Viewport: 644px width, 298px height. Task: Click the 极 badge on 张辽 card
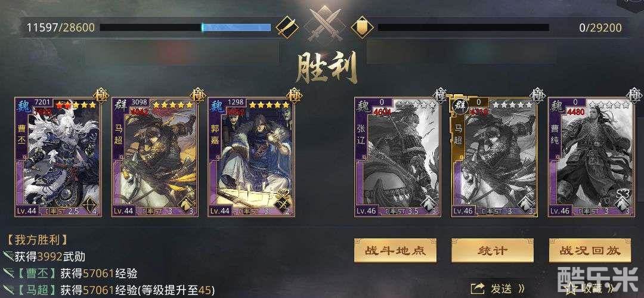coord(440,95)
